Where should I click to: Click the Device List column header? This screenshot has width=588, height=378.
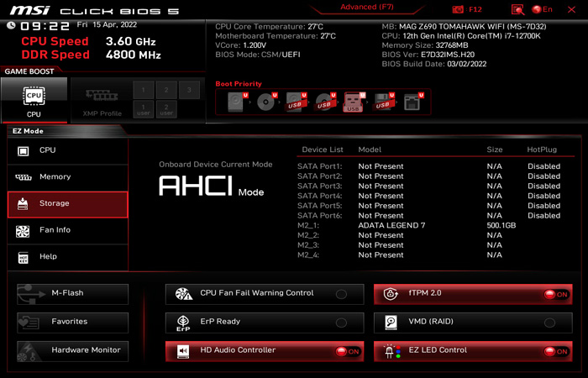pyautogui.click(x=323, y=150)
